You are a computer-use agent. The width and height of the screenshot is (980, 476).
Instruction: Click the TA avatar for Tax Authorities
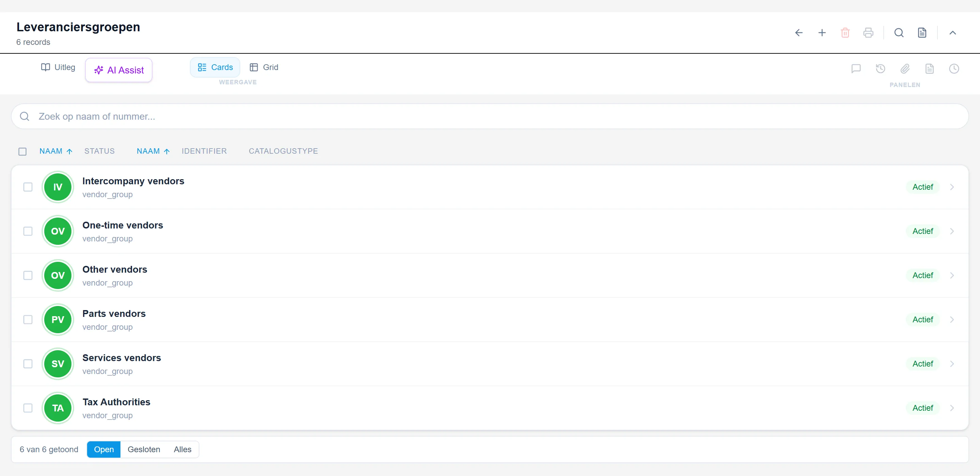click(58, 408)
